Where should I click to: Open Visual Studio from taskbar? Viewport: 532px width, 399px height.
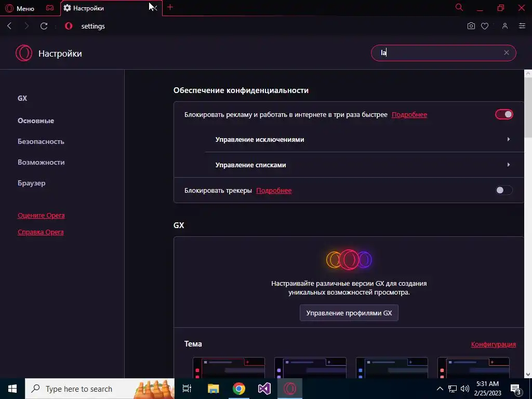264,389
